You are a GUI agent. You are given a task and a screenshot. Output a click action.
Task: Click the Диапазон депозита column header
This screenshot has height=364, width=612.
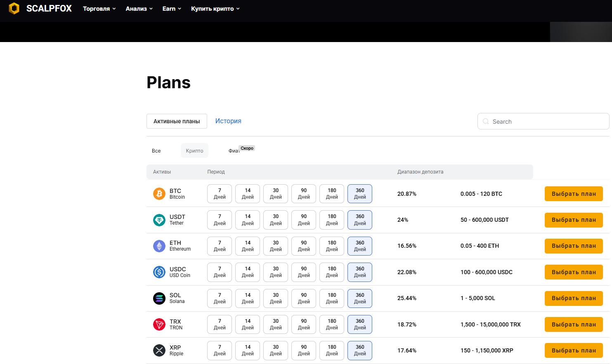click(420, 172)
